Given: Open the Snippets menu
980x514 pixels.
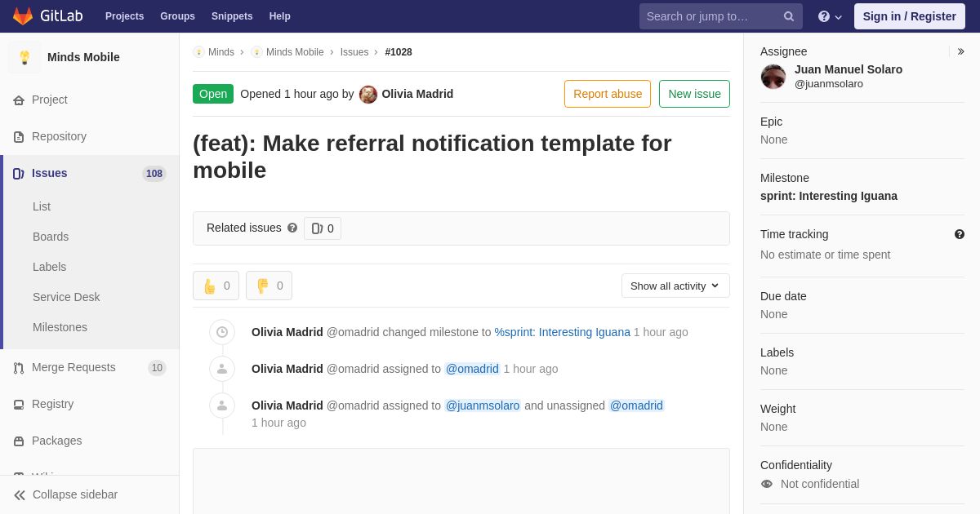Looking at the screenshot, I should coord(232,16).
